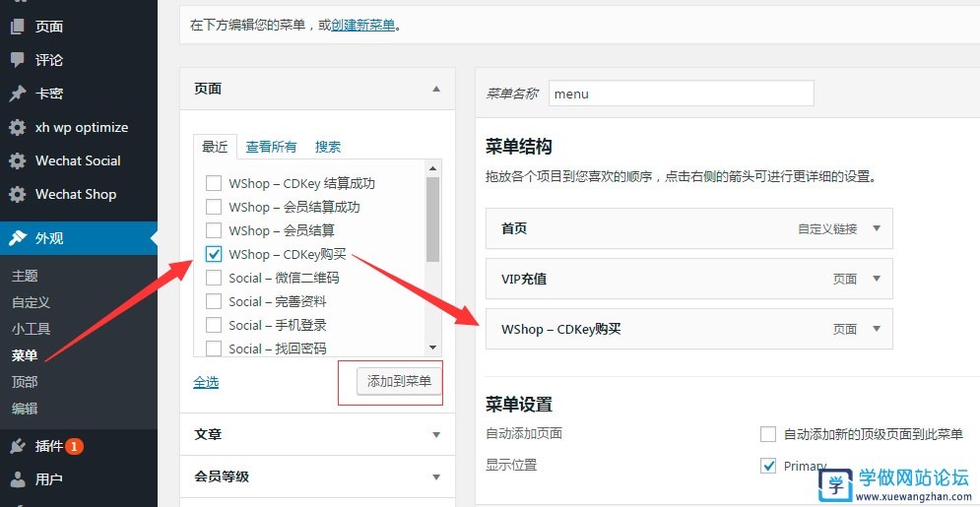Click the Plugins plug icon

[x=18, y=446]
